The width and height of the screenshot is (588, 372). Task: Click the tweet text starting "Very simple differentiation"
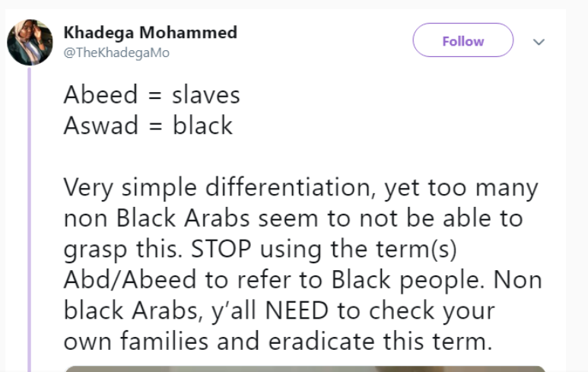pos(303,265)
